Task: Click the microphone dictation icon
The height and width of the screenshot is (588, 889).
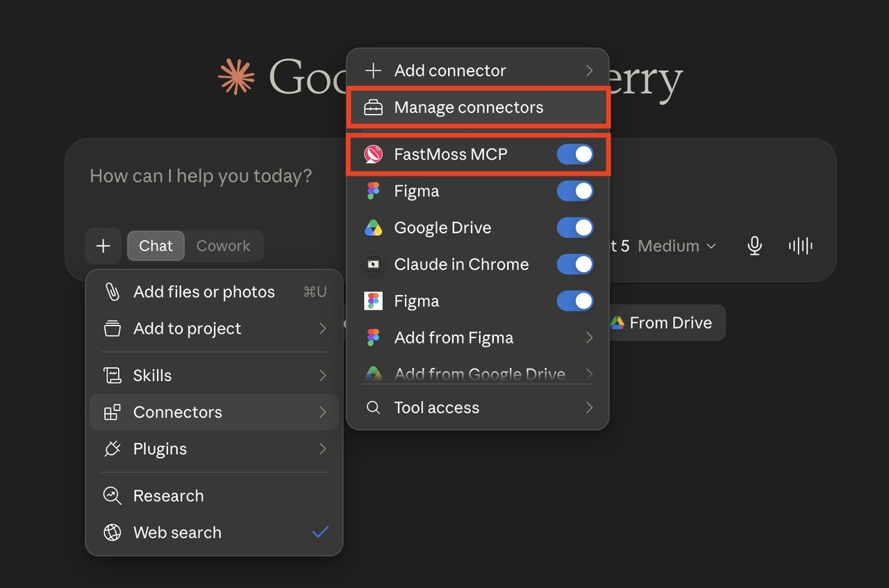Action: coord(755,246)
